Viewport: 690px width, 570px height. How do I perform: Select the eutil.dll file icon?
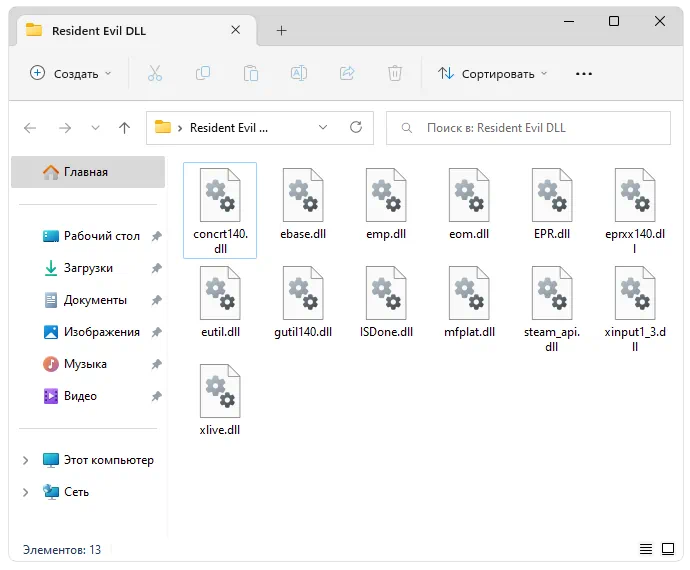click(220, 293)
